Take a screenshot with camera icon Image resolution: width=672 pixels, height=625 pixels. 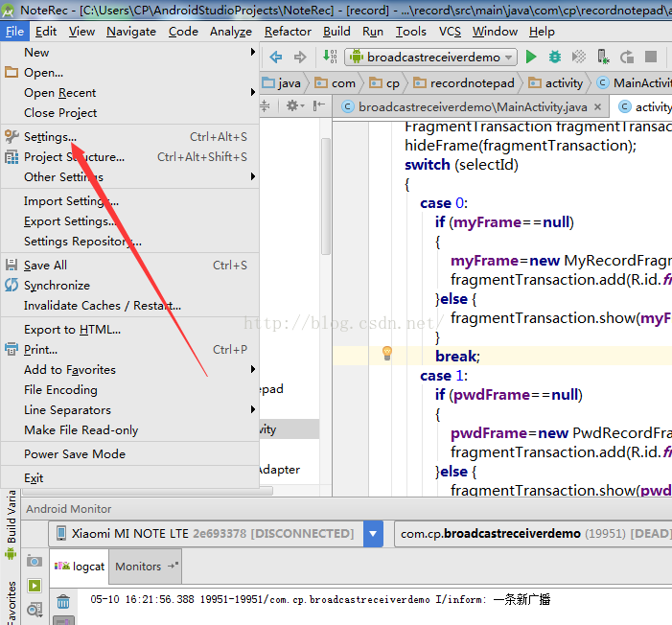[x=35, y=561]
